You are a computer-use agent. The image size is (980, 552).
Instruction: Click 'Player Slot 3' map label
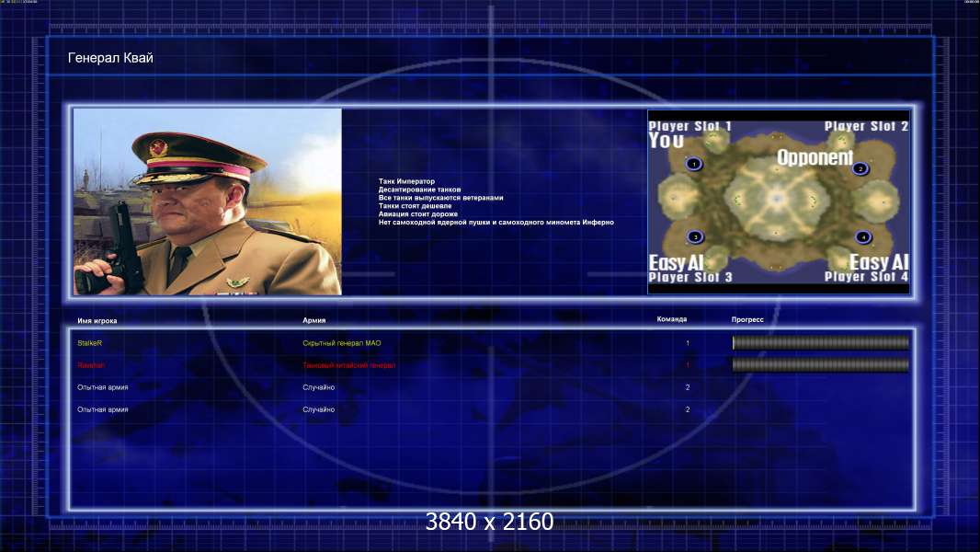(x=690, y=277)
